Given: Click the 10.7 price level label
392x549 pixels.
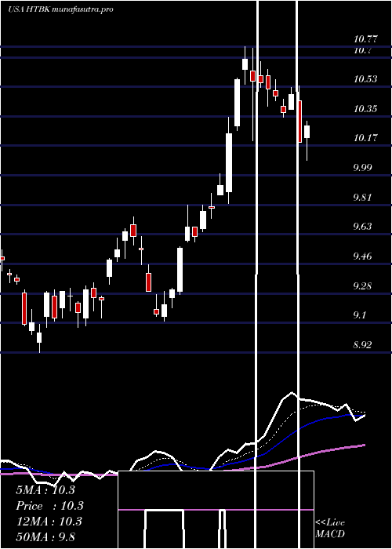Looking at the screenshot, I should coord(362,50).
